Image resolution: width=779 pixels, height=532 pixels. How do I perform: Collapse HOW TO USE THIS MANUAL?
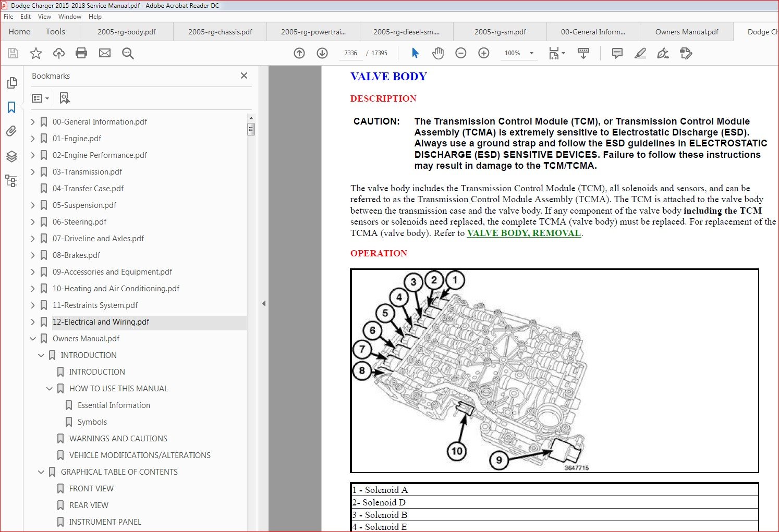click(50, 389)
